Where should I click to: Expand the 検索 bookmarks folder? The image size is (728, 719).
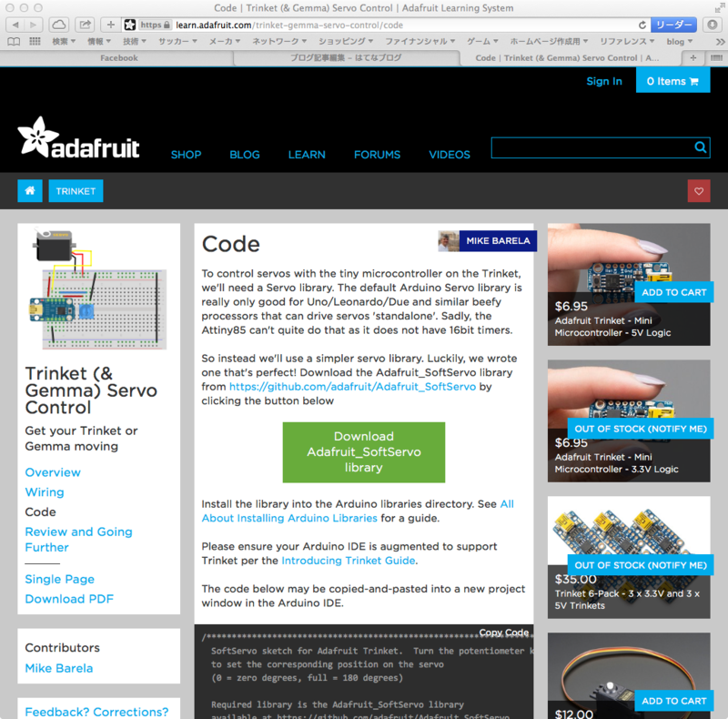[x=64, y=41]
